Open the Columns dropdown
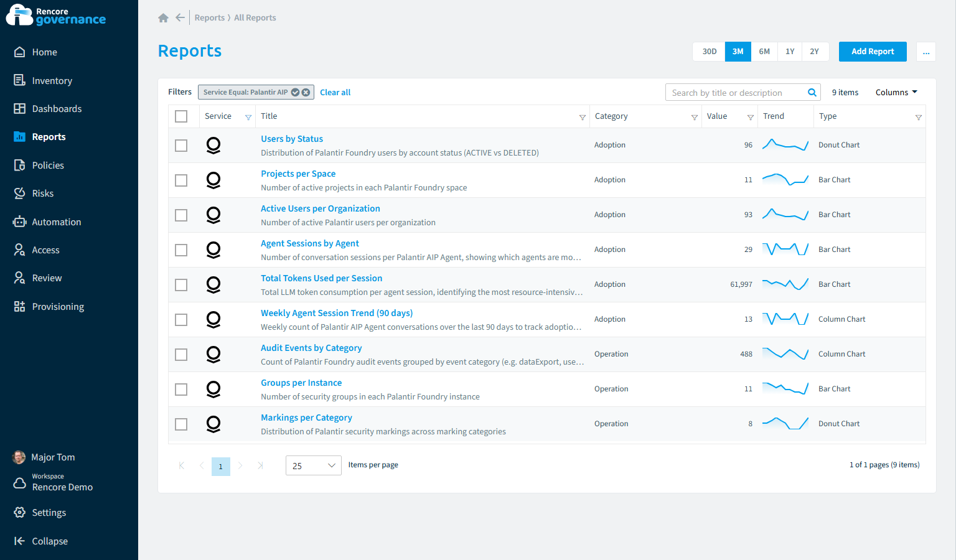 [896, 92]
